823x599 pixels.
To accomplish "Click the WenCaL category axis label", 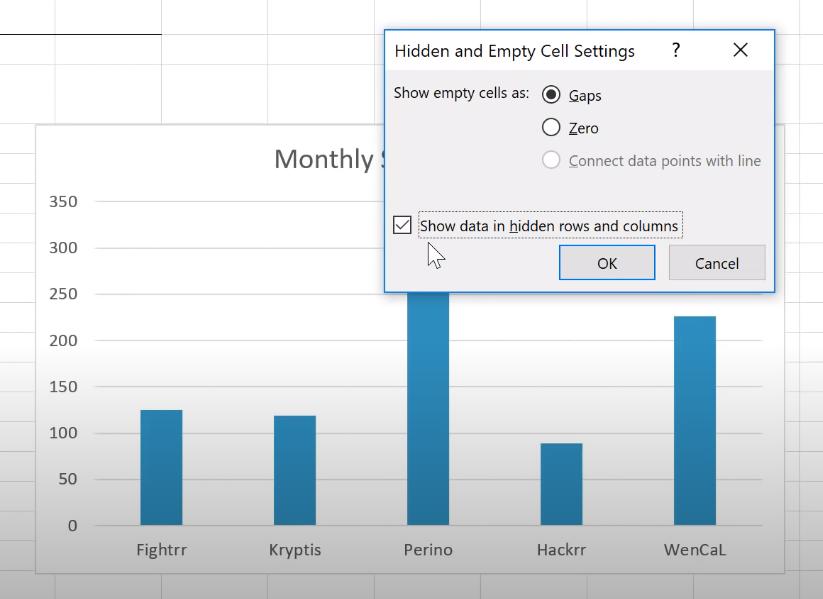I will (x=694, y=550).
